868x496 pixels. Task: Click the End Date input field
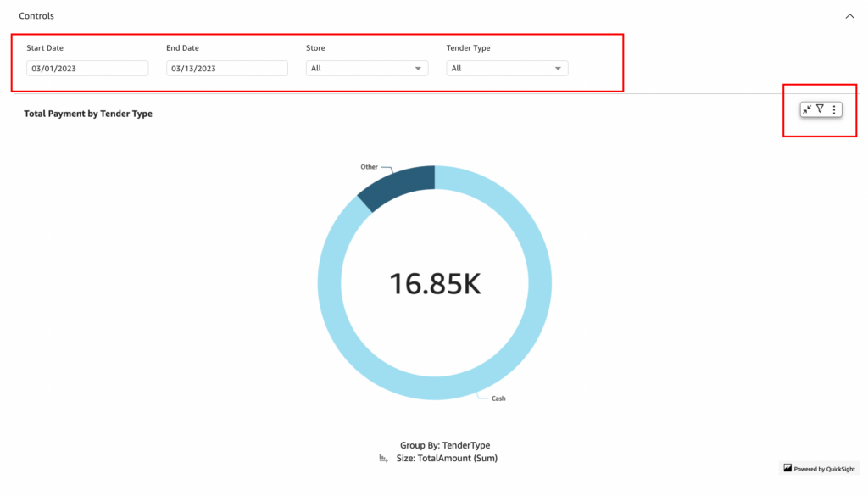(x=227, y=69)
